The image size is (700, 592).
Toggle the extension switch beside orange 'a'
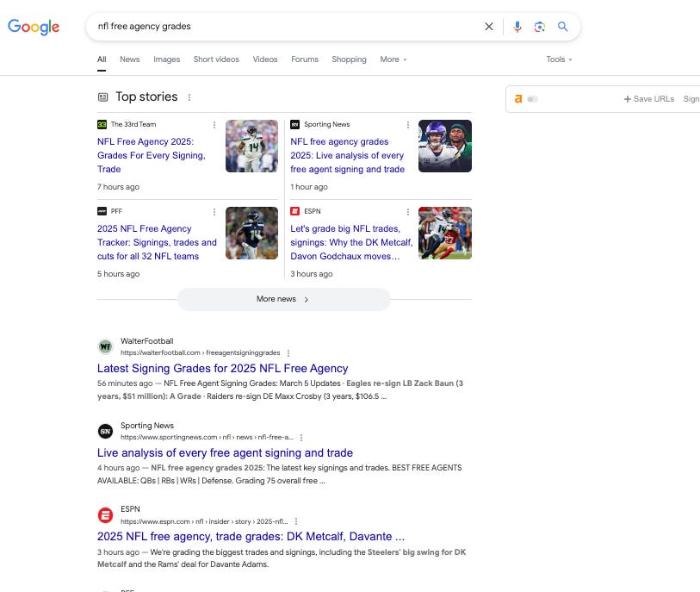point(533,99)
